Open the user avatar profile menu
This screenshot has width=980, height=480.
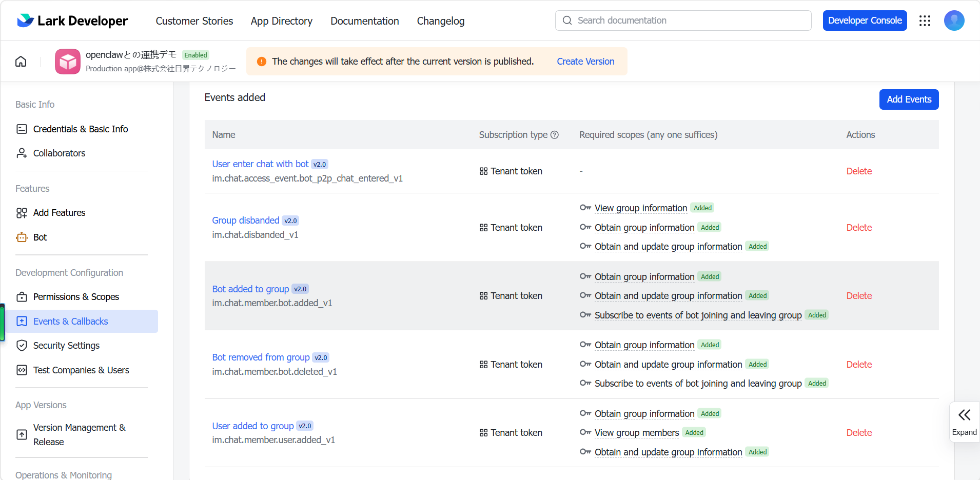tap(954, 21)
